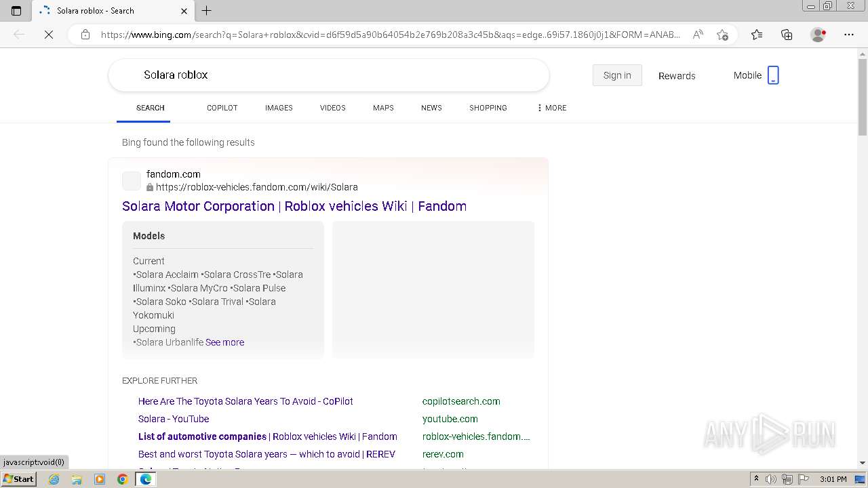Viewport: 868px width, 488px height.
Task: Click the Sign in button
Action: 617,75
